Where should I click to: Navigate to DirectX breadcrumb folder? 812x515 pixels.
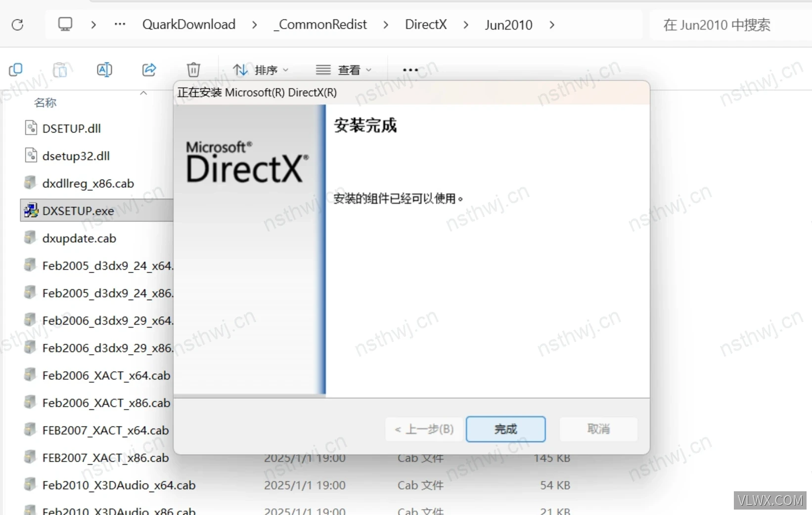[426, 24]
